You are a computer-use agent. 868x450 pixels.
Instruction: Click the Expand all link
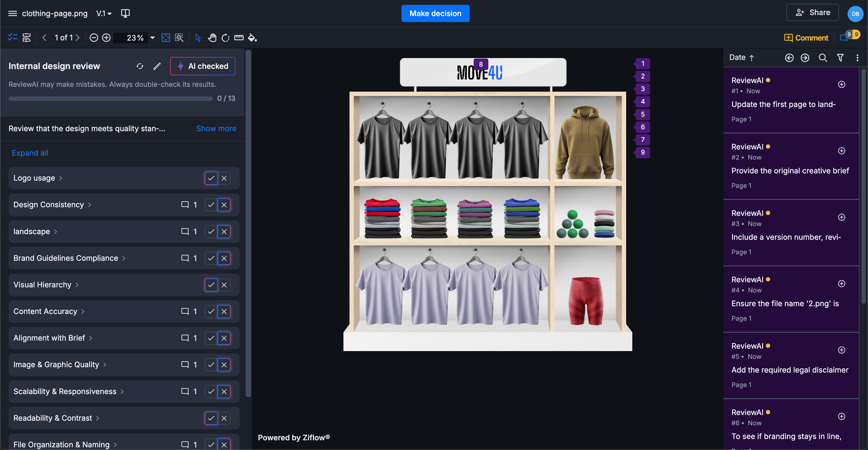tap(30, 153)
